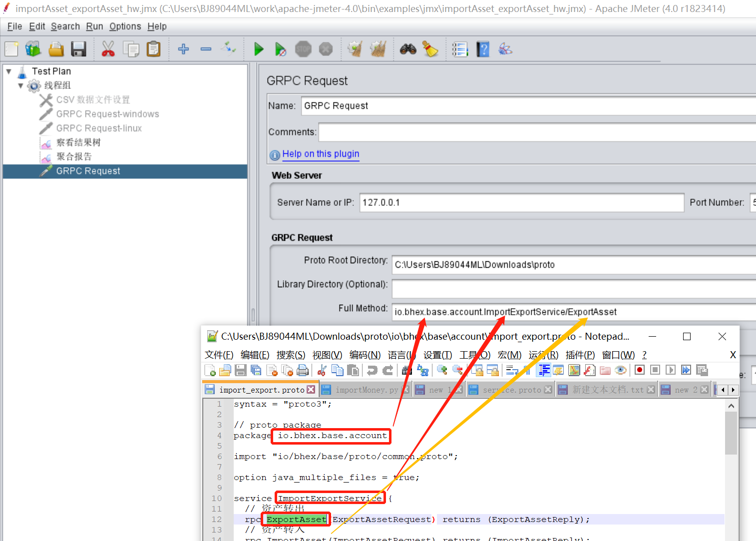Screen dimensions: 756x541
Task: Open Notepad++ 文件(F) menu
Action: point(219,355)
